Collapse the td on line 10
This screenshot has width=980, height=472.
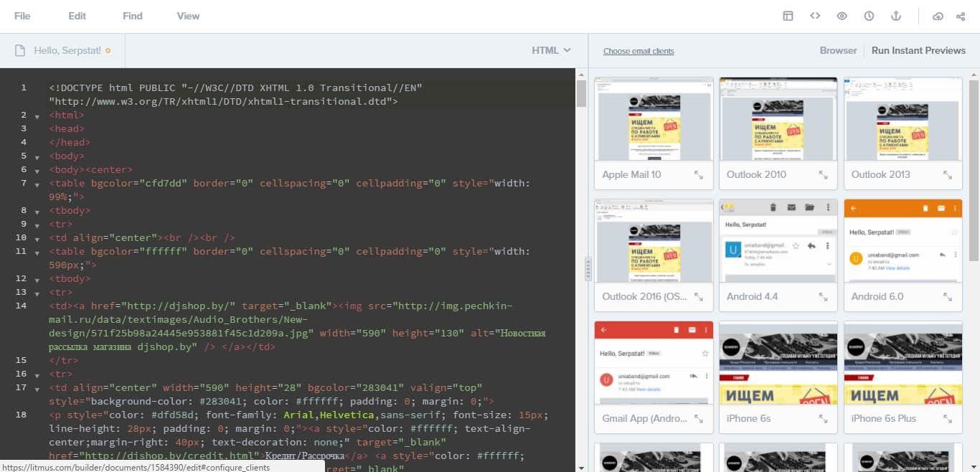click(x=37, y=238)
